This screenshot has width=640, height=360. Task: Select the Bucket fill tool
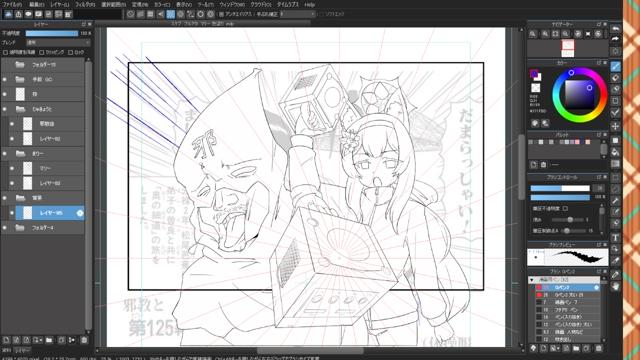(x=616, y=152)
